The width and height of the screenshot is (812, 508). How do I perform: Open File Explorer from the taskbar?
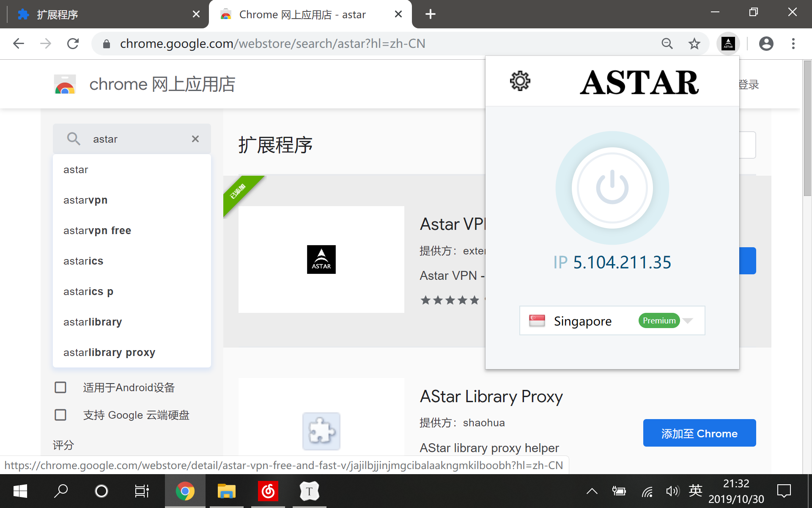tap(226, 491)
